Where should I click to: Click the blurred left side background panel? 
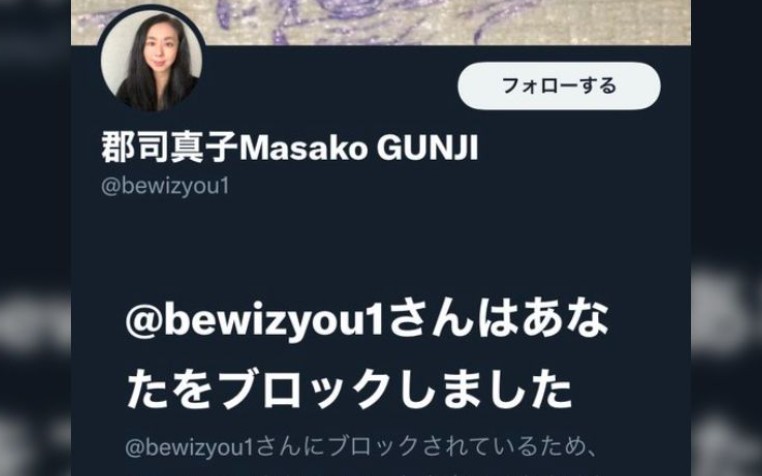pyautogui.click(x=35, y=238)
